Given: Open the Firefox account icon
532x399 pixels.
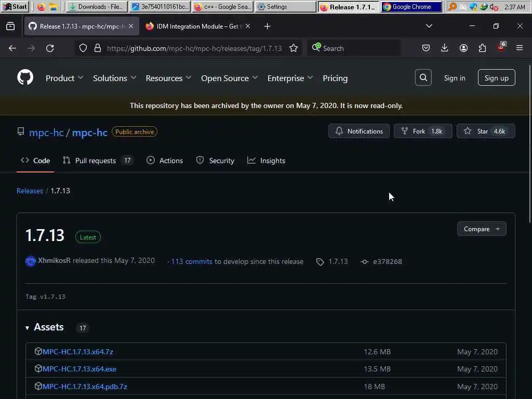Looking at the screenshot, I should coord(463,48).
